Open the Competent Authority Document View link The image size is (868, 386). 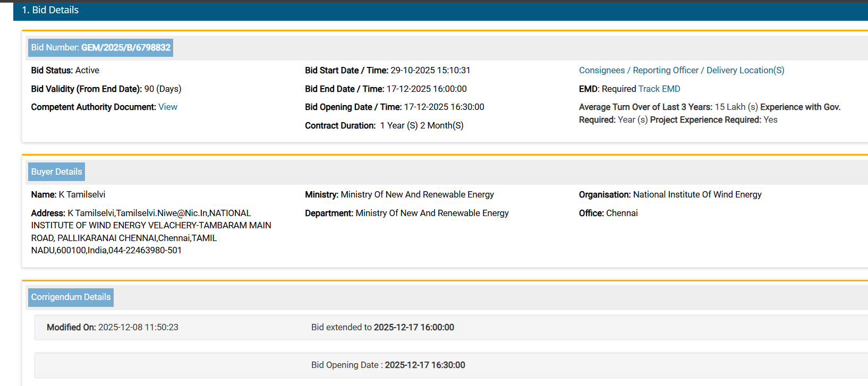pyautogui.click(x=168, y=107)
